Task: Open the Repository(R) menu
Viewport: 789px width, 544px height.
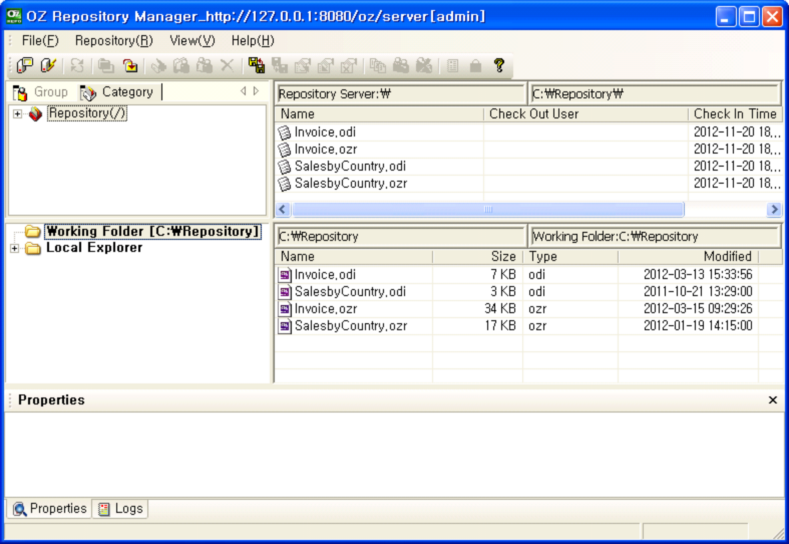Action: click(114, 41)
